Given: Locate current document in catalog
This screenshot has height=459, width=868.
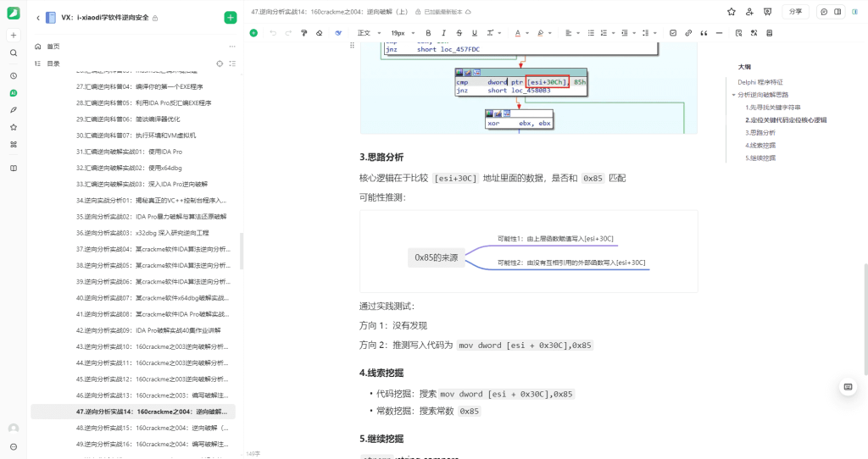Looking at the screenshot, I should (x=219, y=64).
